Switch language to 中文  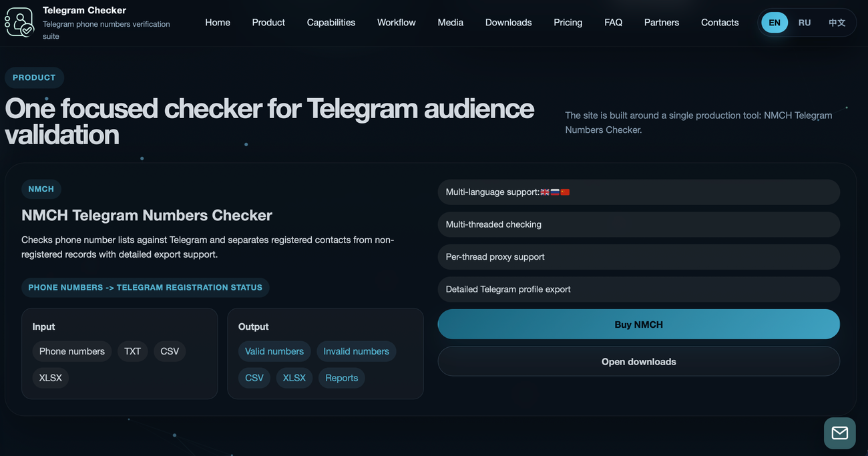point(837,23)
